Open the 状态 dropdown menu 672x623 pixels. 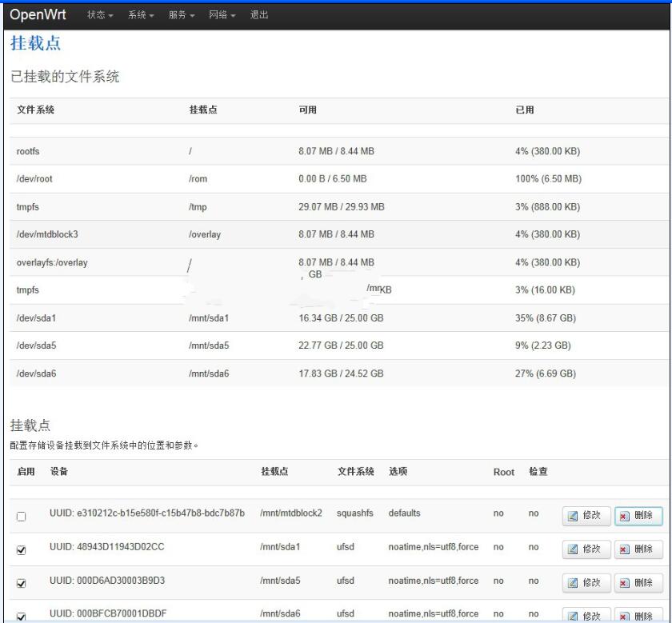tap(99, 15)
